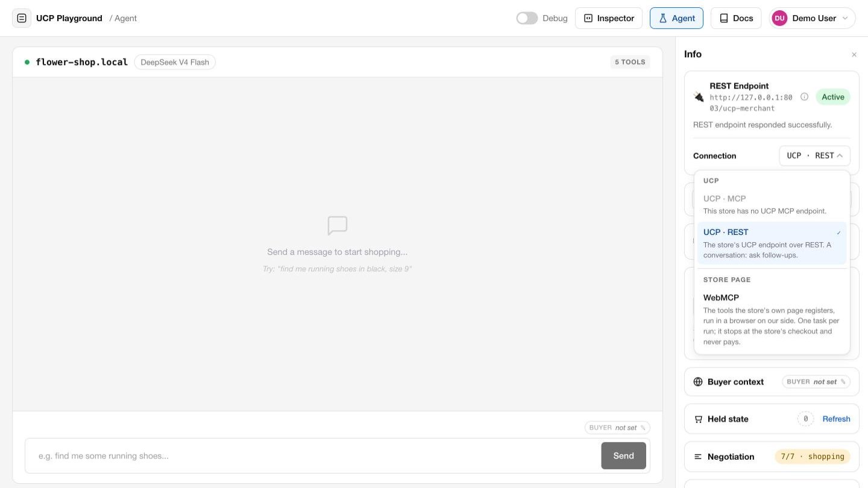The image size is (868, 488).
Task: Select the UCP · REST connection option
Action: (x=772, y=243)
